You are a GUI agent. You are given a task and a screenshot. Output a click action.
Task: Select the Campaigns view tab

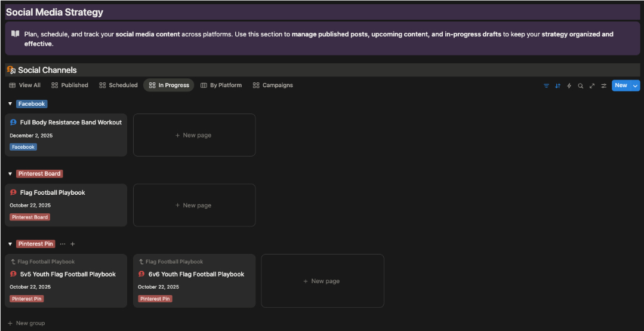273,85
